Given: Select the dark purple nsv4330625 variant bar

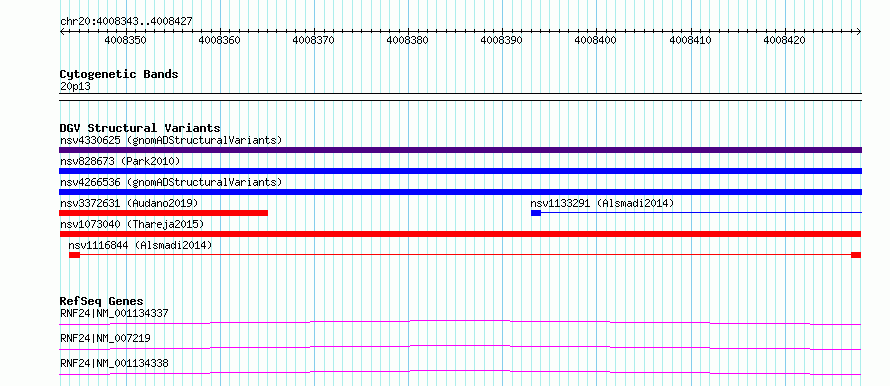Looking at the screenshot, I should pos(460,150).
